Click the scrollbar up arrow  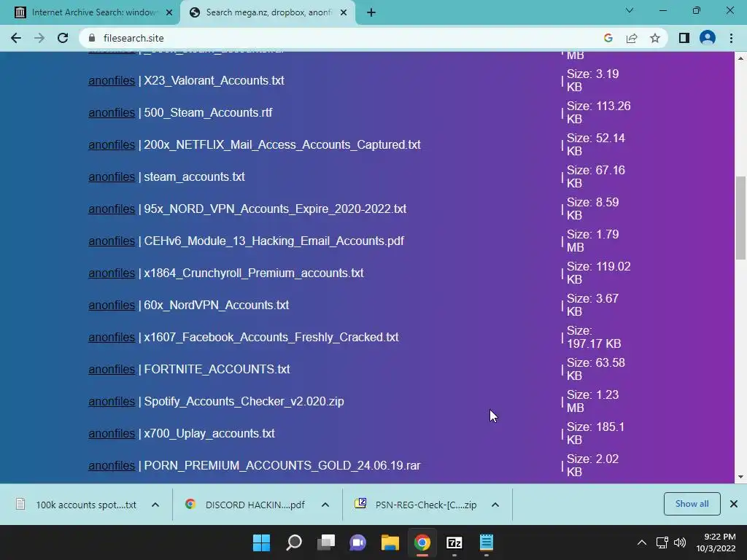pos(740,58)
